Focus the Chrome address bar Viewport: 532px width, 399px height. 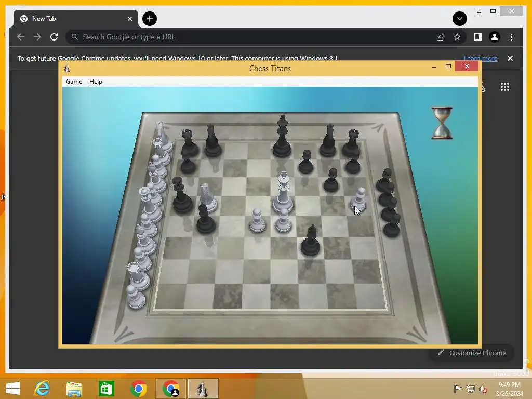251,37
